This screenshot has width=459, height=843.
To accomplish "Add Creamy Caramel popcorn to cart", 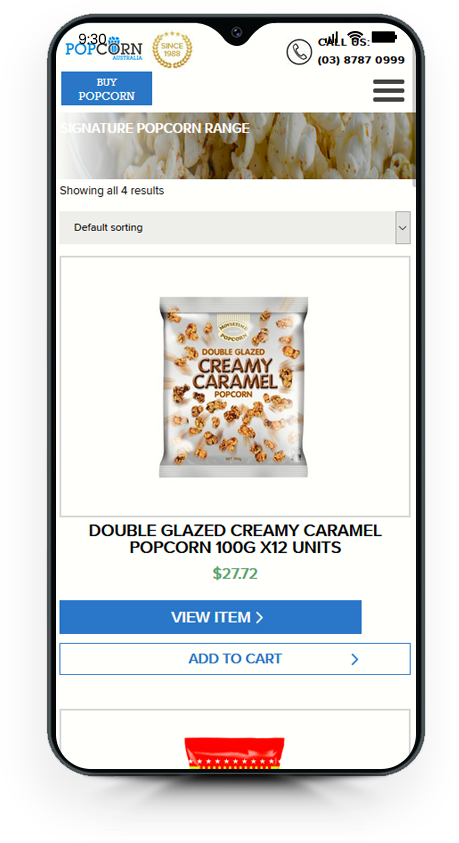I will [x=235, y=659].
